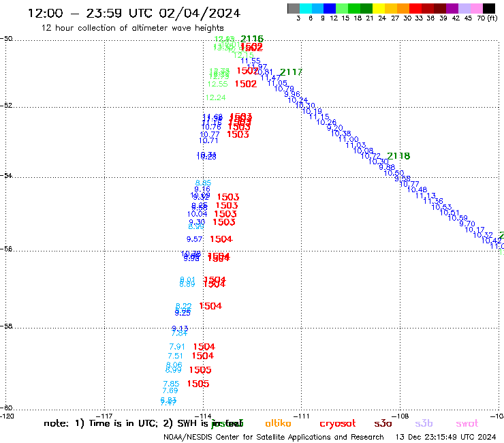The width and height of the screenshot is (504, 443).
Task: Click the red 1505 label beside 7.85
Action: click(x=198, y=384)
